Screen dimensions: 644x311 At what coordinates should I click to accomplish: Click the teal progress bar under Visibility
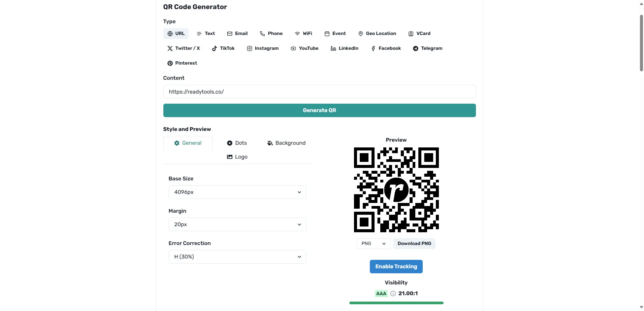click(396, 303)
